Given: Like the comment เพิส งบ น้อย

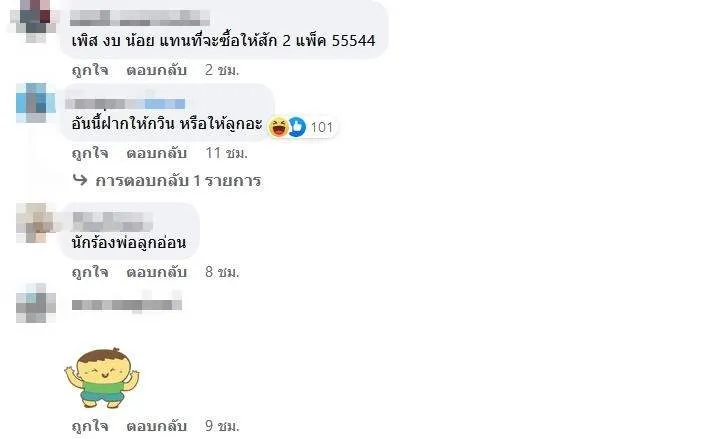Looking at the screenshot, I should click(x=90, y=70).
